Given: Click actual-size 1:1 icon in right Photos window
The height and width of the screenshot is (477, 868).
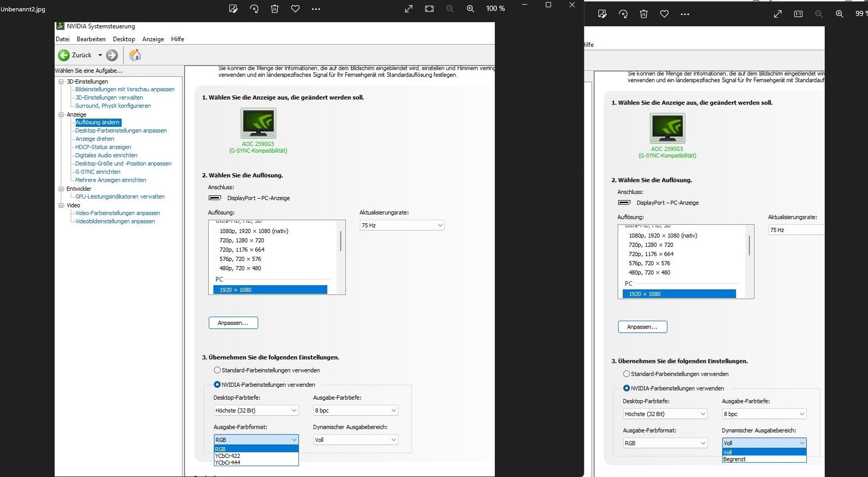Looking at the screenshot, I should (x=798, y=14).
